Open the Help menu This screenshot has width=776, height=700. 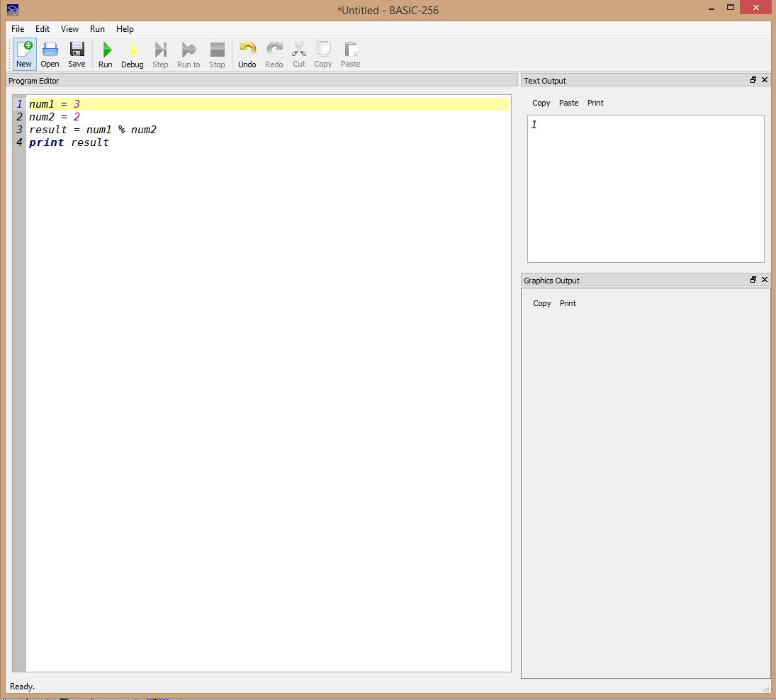(x=125, y=29)
